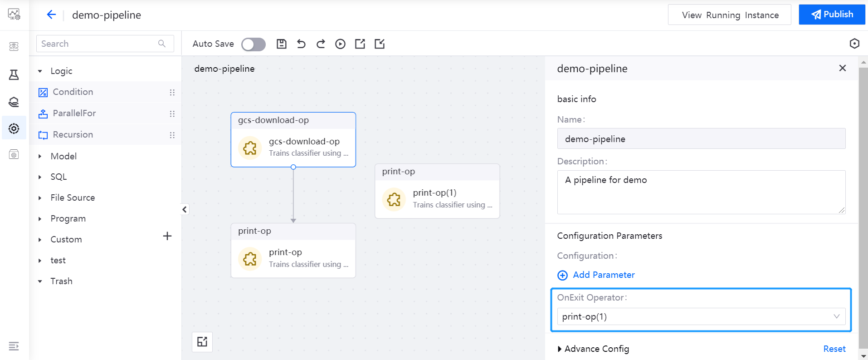The width and height of the screenshot is (868, 360).
Task: Click the sidebar menu collapse icon at bottom
Action: point(14,346)
